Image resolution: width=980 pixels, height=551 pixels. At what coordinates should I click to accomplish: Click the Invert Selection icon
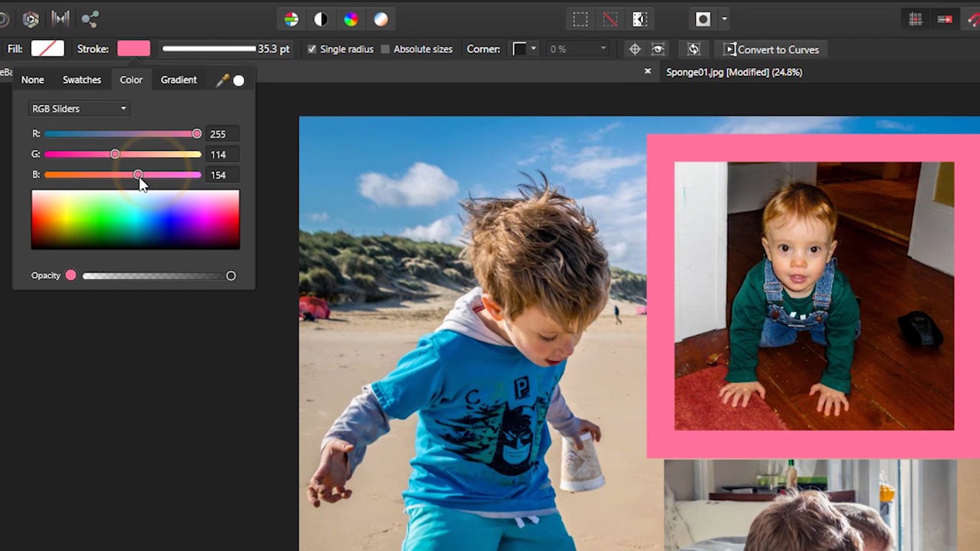point(640,20)
